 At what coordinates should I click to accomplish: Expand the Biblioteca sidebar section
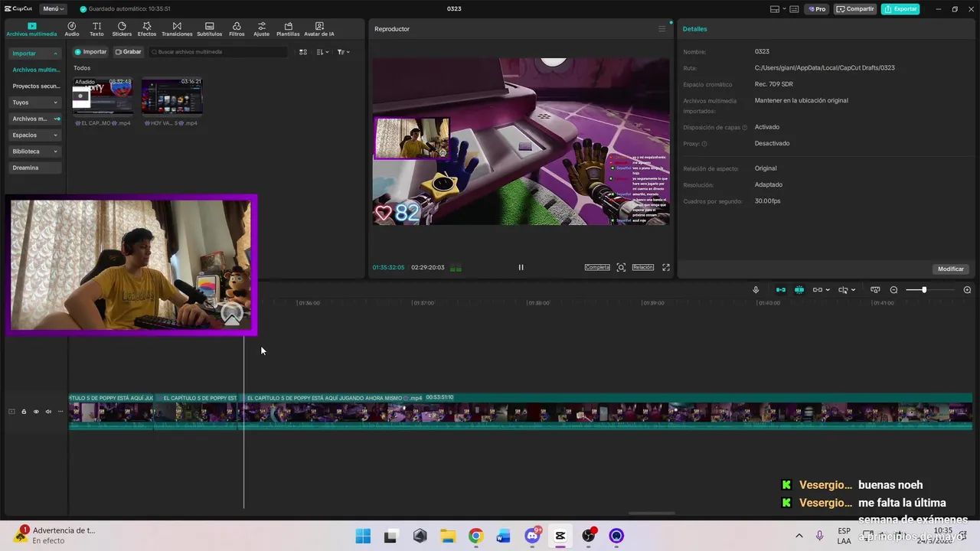[x=34, y=152]
